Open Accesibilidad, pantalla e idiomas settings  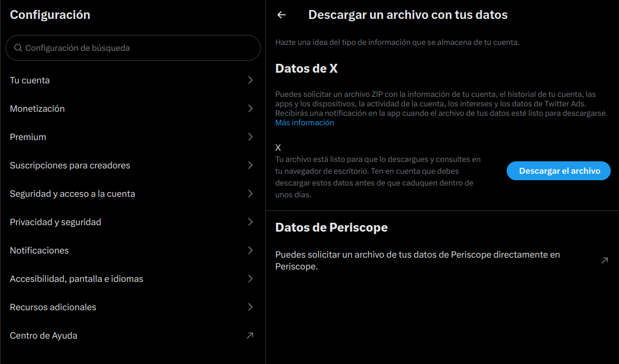tap(77, 279)
